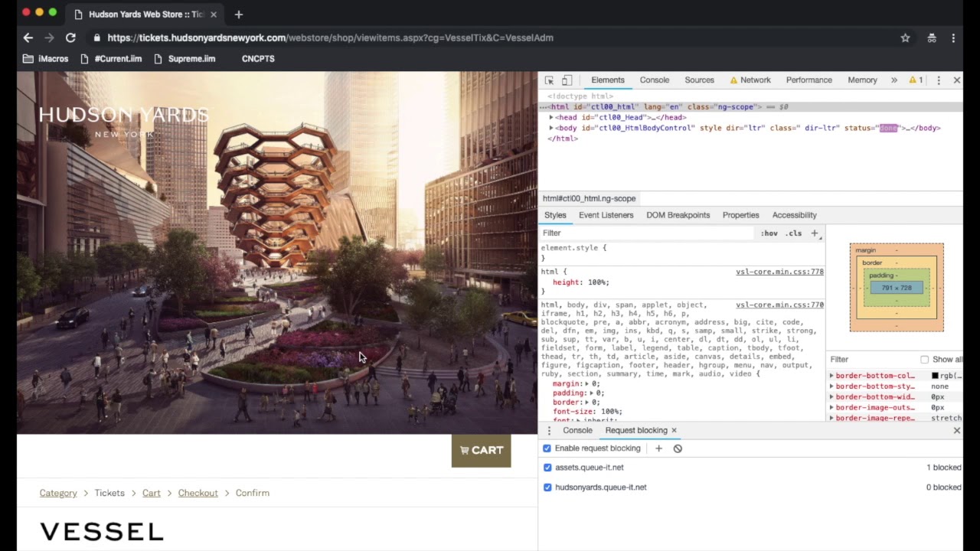Click the CART button on the page
Screen dimensions: 980x551
point(481,451)
